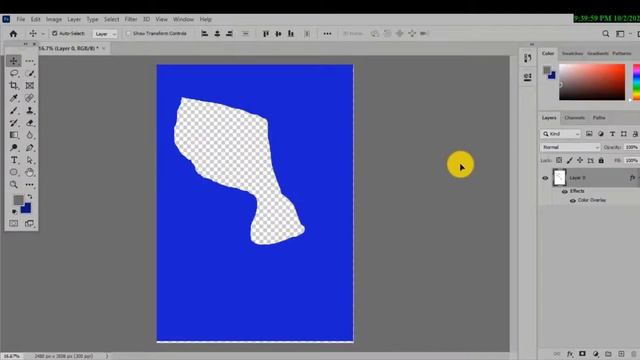The height and width of the screenshot is (360, 640).
Task: Open more align options ellipsis
Action: (x=327, y=33)
